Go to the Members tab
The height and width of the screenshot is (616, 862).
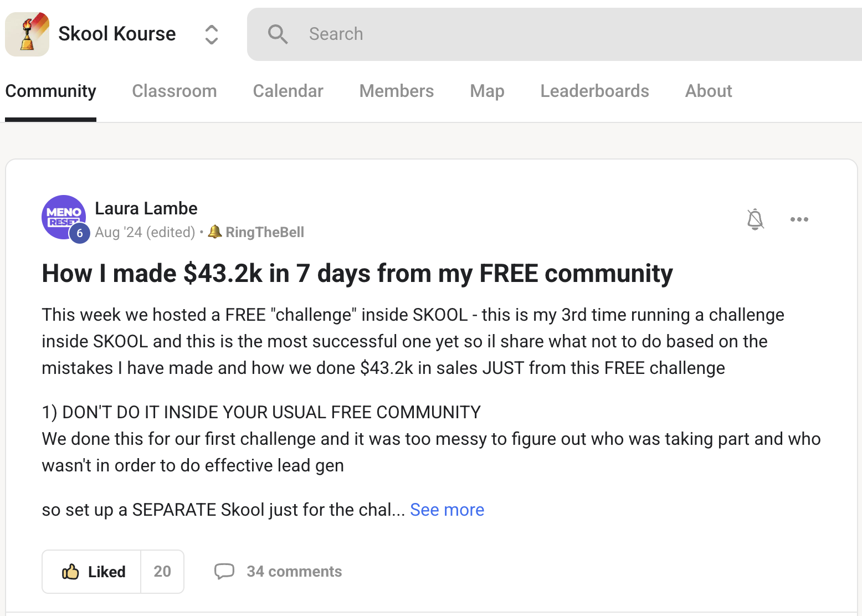(x=397, y=91)
